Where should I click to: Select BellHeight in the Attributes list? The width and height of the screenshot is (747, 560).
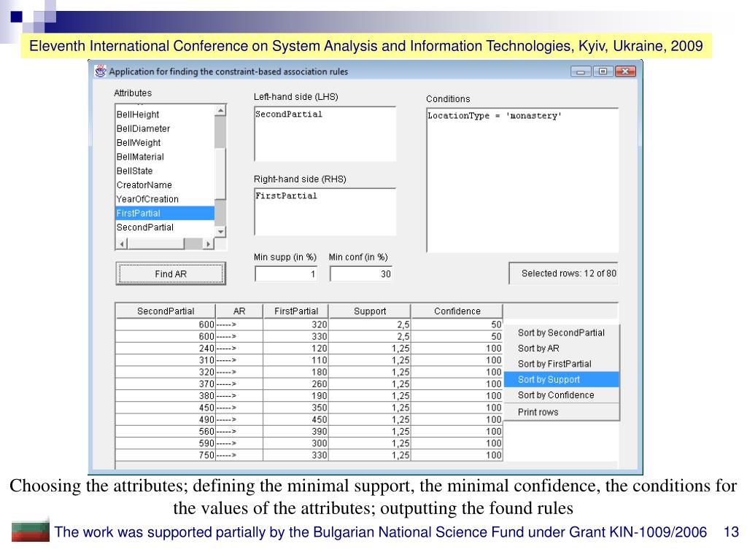pyautogui.click(x=165, y=114)
